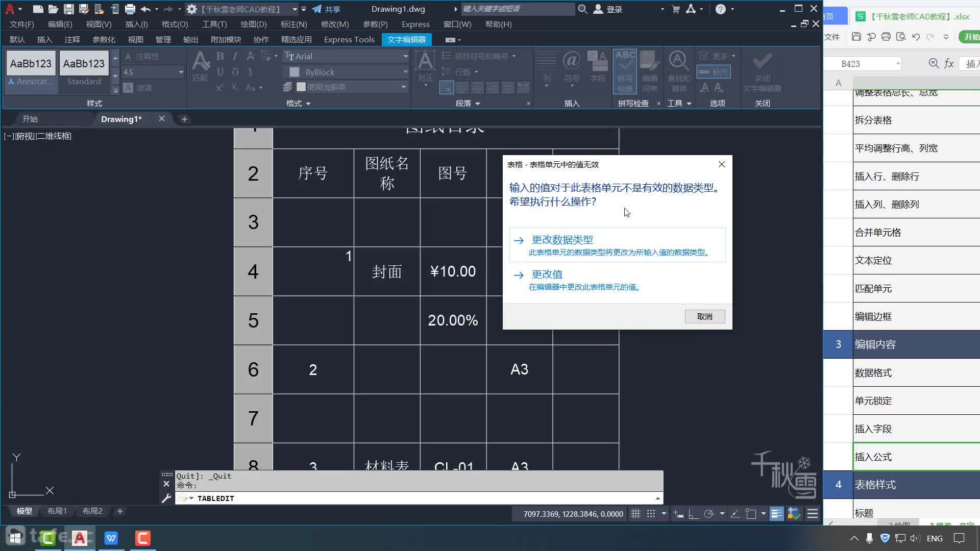Viewport: 980px width, 551px height.
Task: Toggle Overline formatting in ribbon
Action: click(x=235, y=72)
